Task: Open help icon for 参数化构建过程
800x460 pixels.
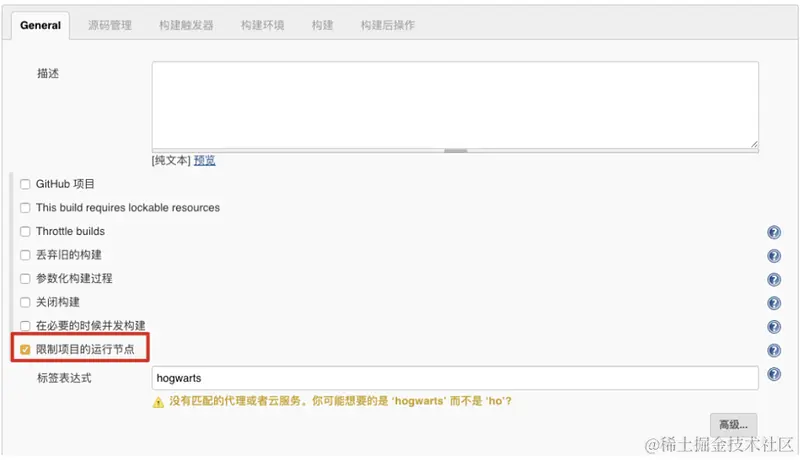Action: [773, 279]
